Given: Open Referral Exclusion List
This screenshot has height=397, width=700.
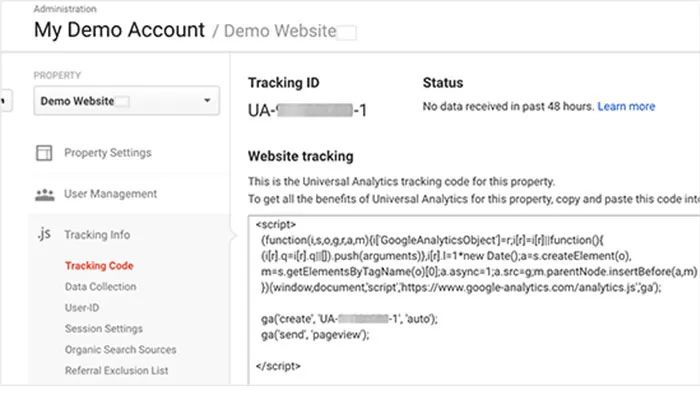Looking at the screenshot, I should click(x=117, y=371).
